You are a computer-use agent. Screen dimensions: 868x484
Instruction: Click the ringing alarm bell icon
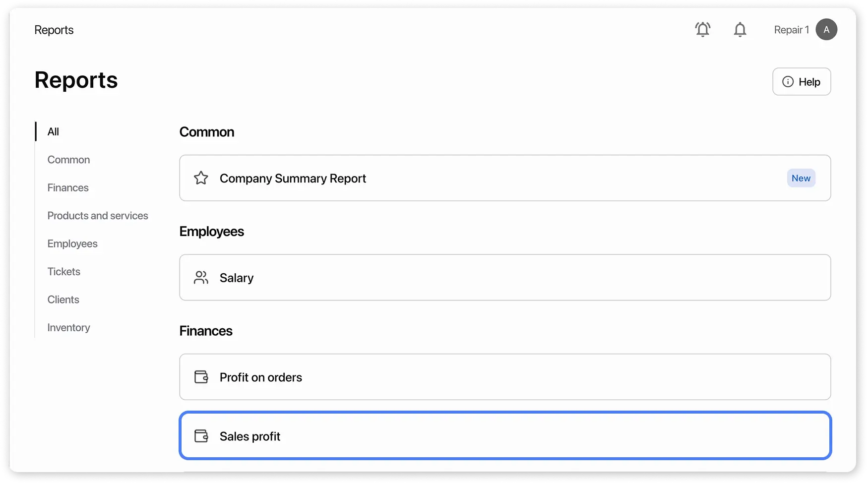pos(702,30)
